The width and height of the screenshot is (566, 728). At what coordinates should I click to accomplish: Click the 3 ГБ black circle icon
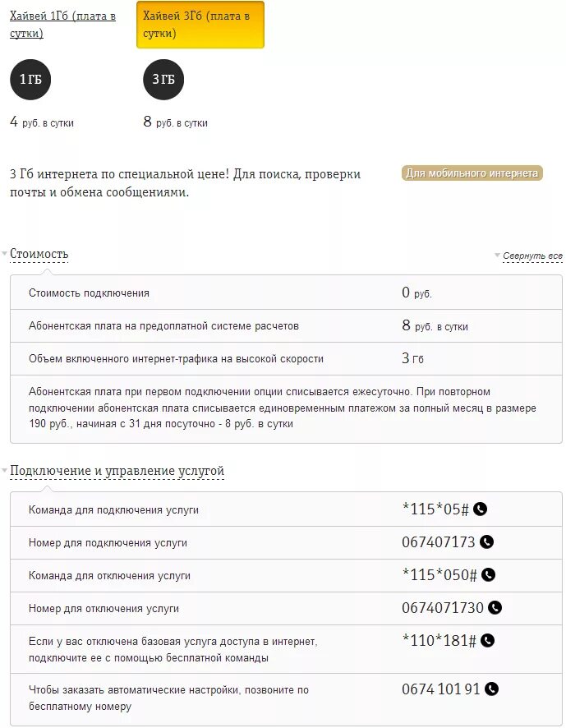coord(163,80)
